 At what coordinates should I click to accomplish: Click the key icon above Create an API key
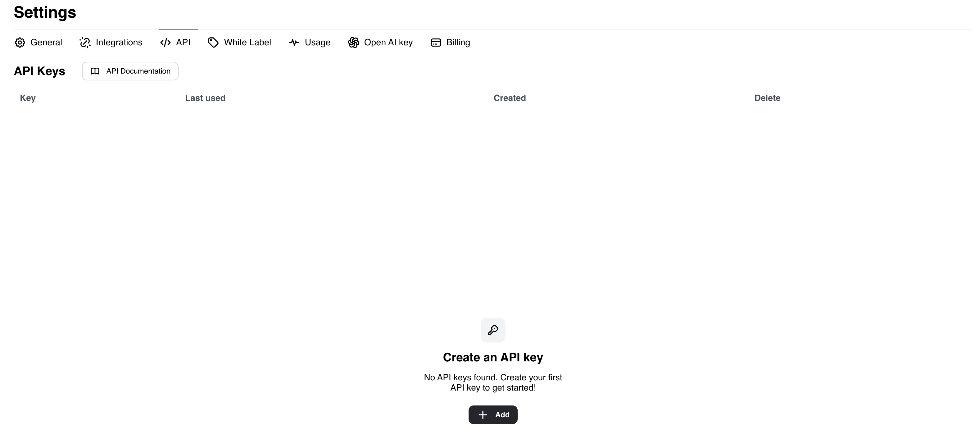(493, 330)
